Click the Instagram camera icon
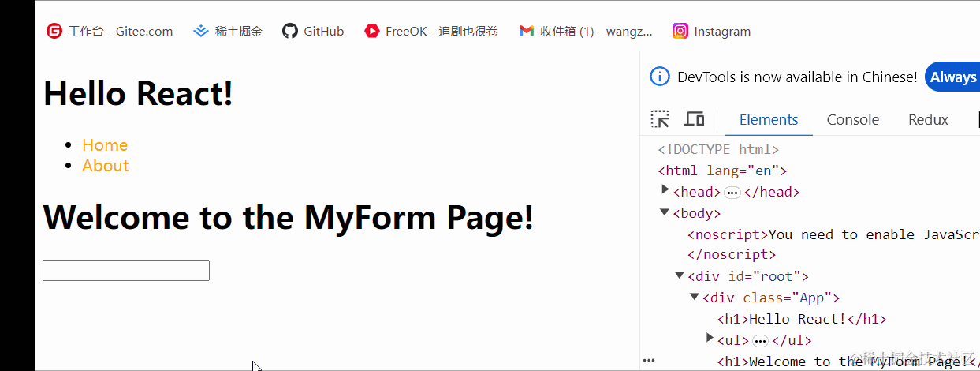This screenshot has width=980, height=371. click(x=680, y=32)
